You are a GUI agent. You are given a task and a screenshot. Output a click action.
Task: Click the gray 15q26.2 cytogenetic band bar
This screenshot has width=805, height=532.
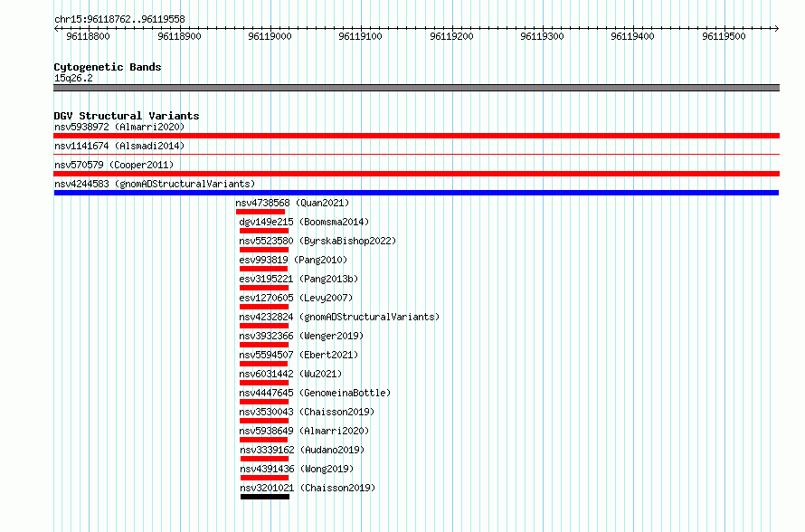coord(416,88)
